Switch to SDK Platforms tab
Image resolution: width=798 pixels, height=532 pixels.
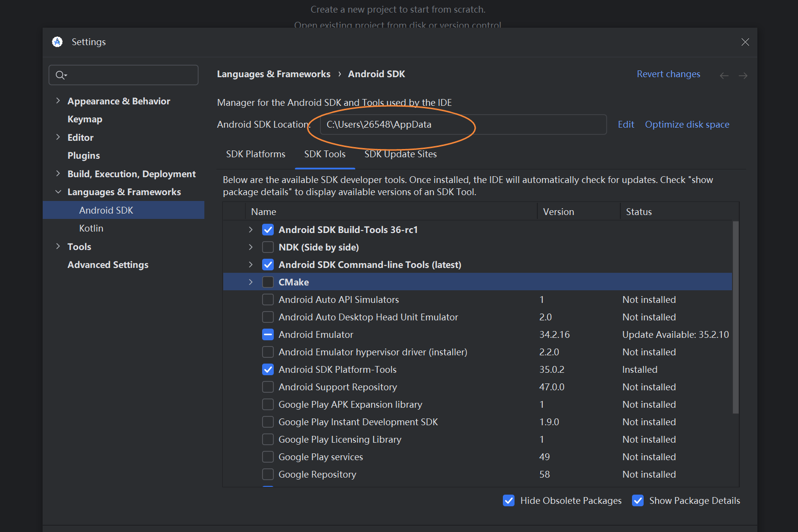[x=256, y=154]
